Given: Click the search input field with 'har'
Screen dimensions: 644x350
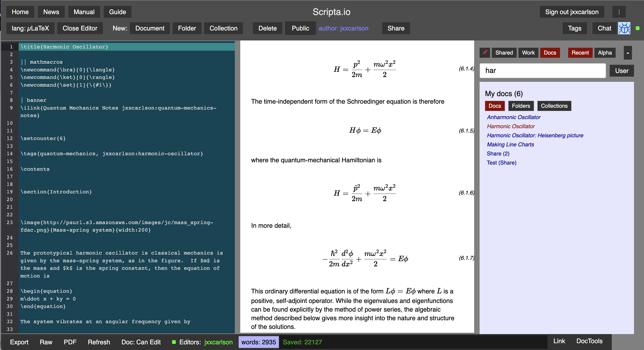Looking at the screenshot, I should pyautogui.click(x=543, y=71).
